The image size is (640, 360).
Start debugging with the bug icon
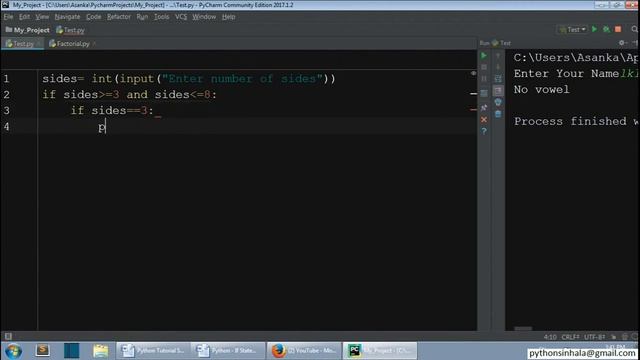606,29
